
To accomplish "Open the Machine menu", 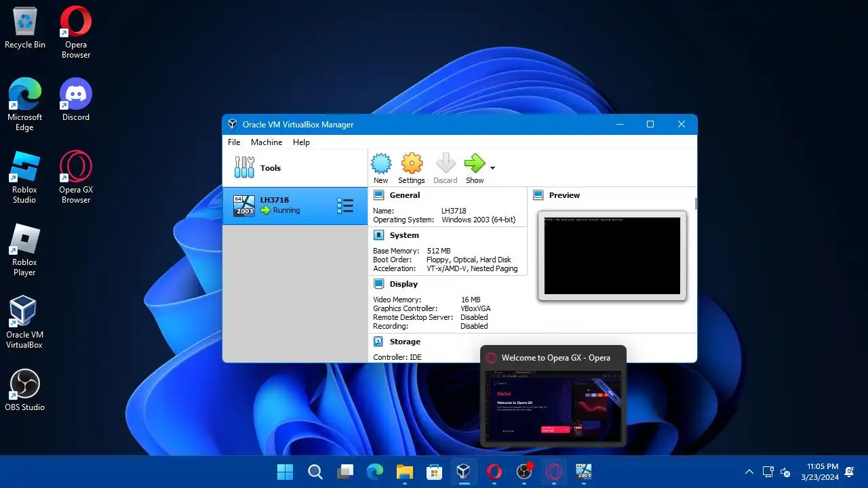I will [267, 142].
